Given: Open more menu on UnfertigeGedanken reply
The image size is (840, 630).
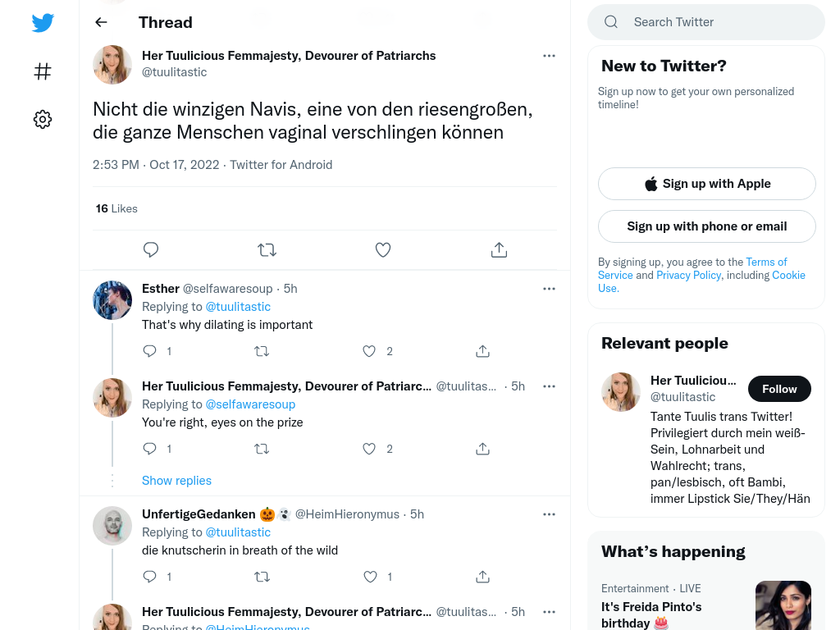Looking at the screenshot, I should [x=549, y=514].
